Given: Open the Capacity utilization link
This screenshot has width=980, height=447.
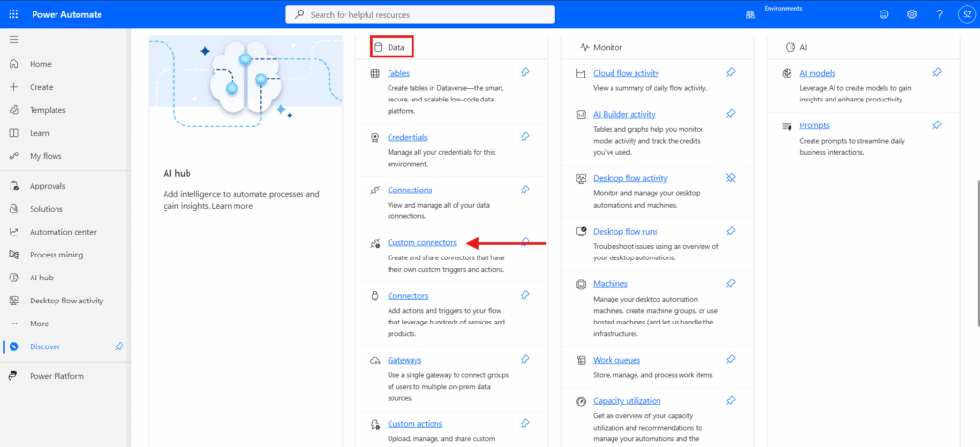Looking at the screenshot, I should click(x=627, y=401).
